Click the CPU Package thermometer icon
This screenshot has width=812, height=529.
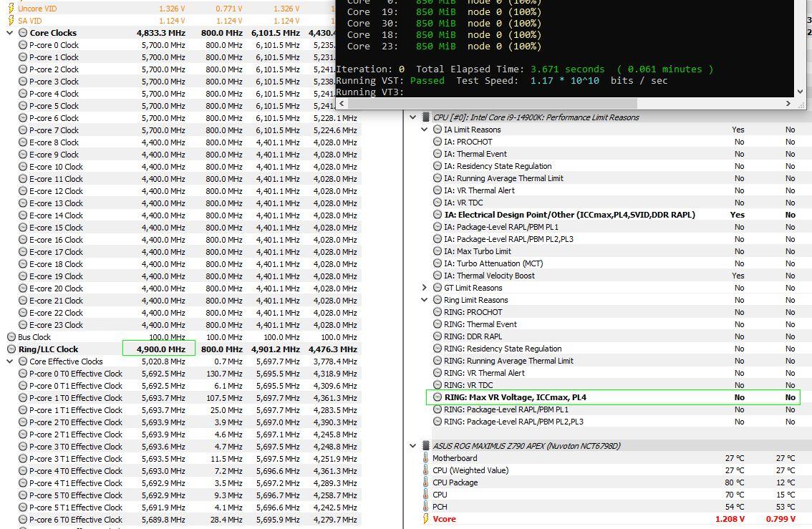point(425,482)
